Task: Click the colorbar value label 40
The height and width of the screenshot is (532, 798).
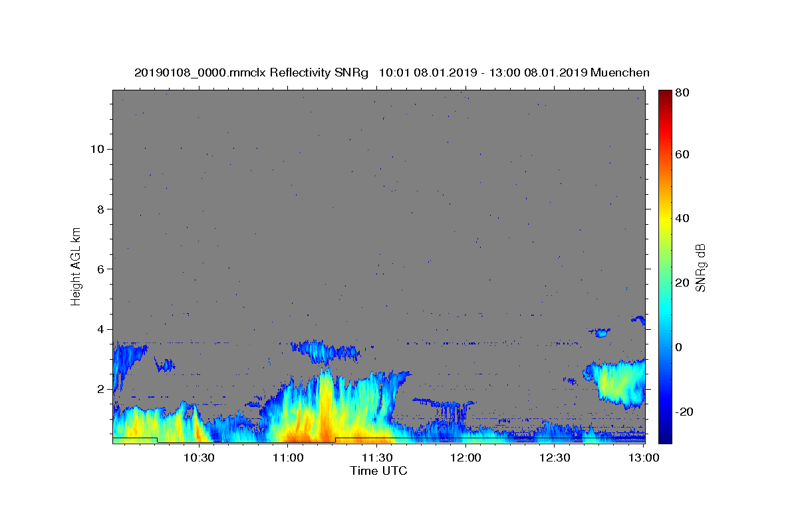Action: [x=681, y=218]
